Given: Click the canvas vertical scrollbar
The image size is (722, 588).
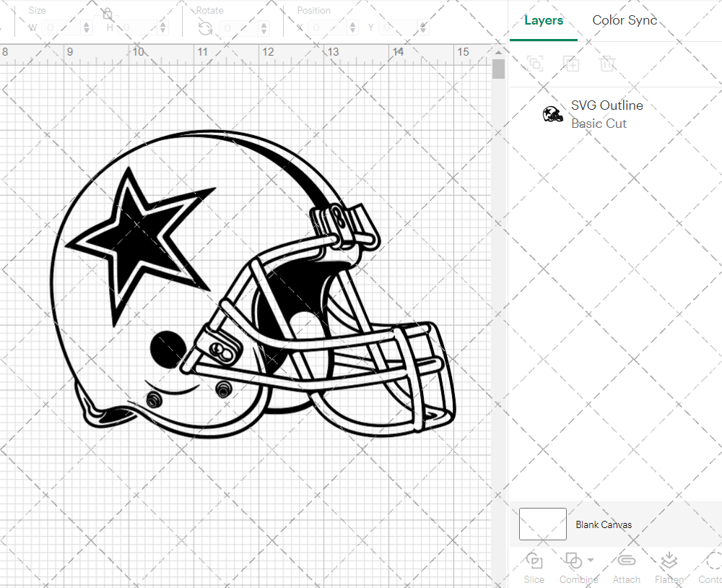Looking at the screenshot, I should tap(497, 69).
